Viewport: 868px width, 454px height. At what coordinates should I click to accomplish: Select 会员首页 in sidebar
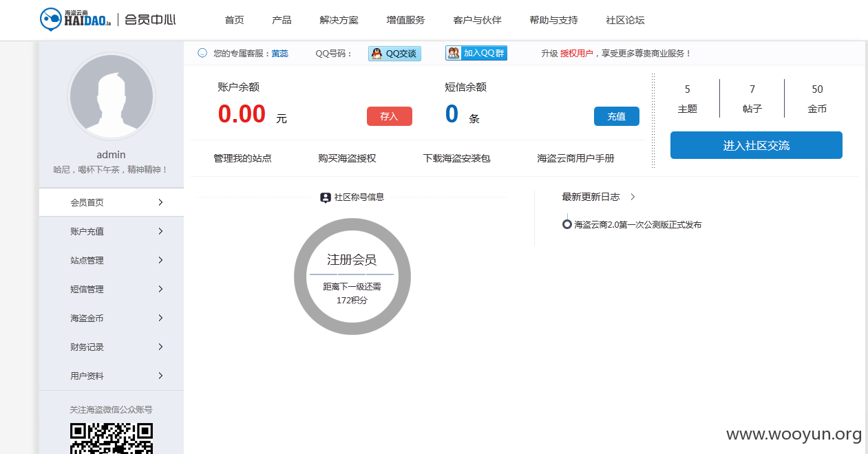(x=112, y=202)
